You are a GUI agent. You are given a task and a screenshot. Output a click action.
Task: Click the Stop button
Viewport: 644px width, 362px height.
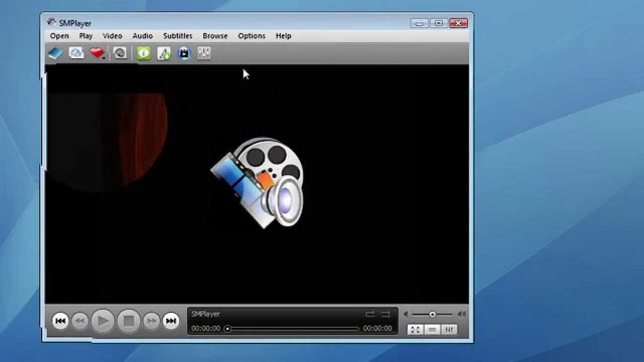click(x=128, y=321)
